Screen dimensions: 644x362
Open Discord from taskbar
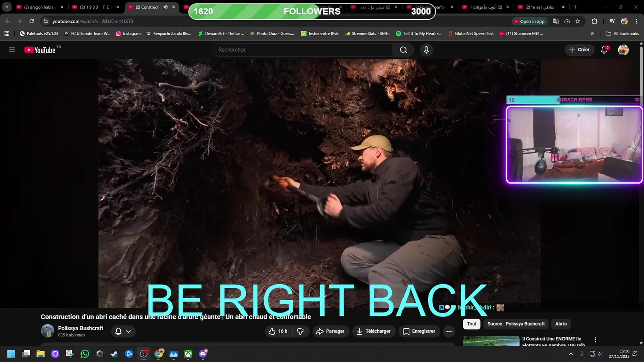click(203, 354)
